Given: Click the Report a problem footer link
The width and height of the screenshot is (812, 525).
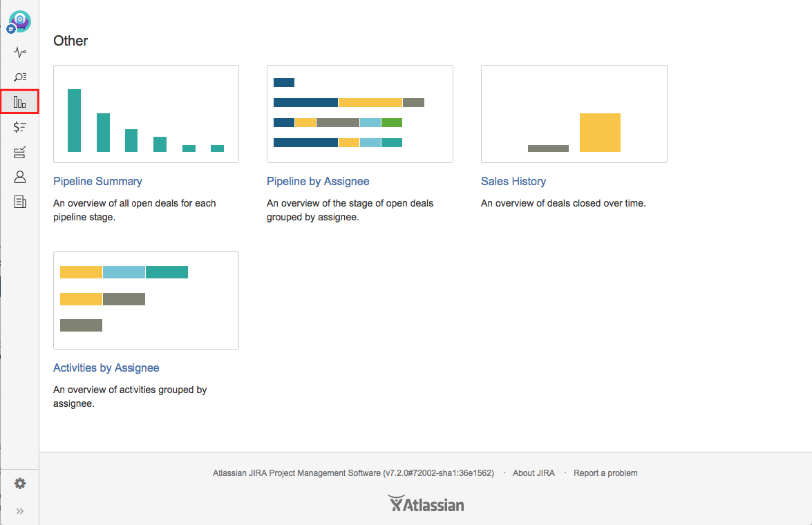Looking at the screenshot, I should pyautogui.click(x=605, y=472).
